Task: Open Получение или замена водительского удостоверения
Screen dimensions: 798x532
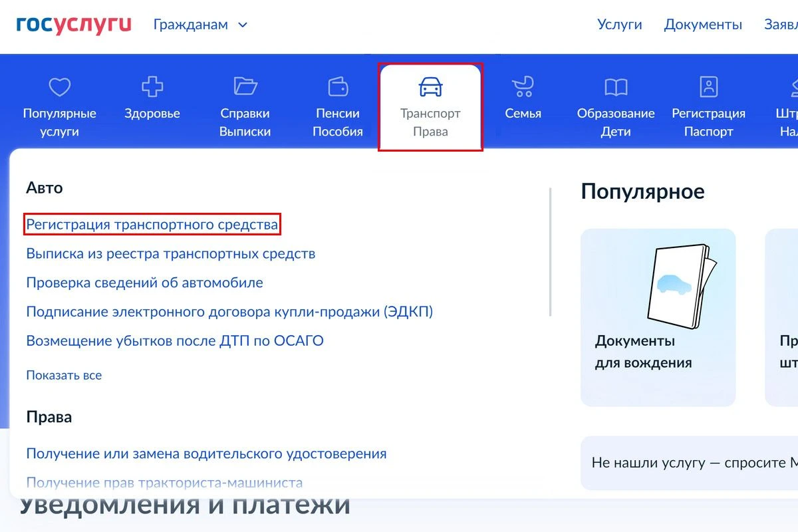Action: 206,454
